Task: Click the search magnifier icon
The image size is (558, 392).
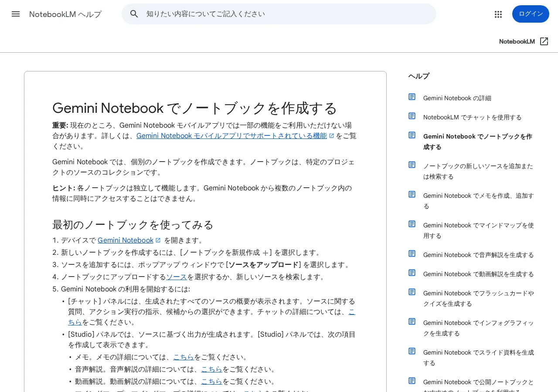Action: click(x=134, y=14)
